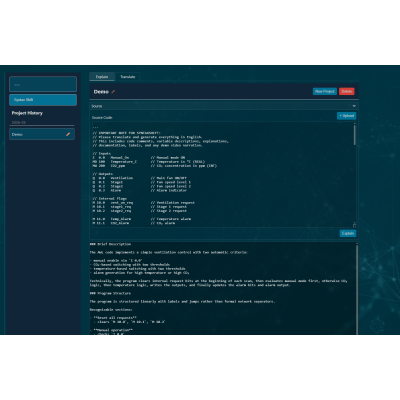Focus the search field at the sidebar top
The width and height of the screenshot is (400, 400).
[x=43, y=84]
